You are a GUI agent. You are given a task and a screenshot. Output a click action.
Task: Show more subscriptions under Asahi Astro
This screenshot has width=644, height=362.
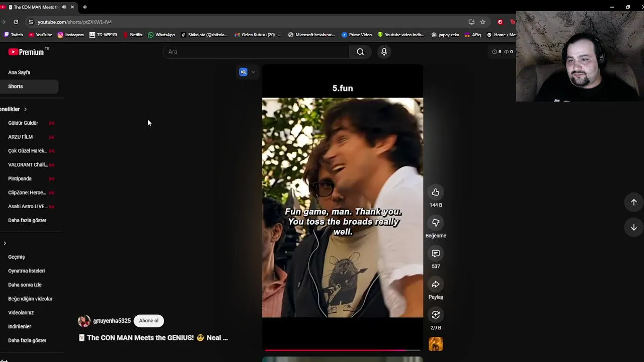[x=27, y=220]
